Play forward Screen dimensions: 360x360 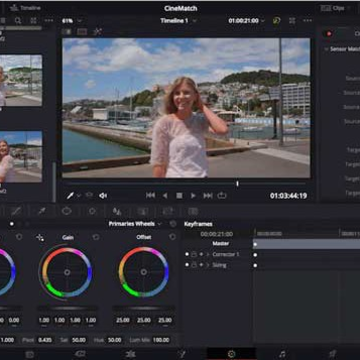tap(193, 196)
